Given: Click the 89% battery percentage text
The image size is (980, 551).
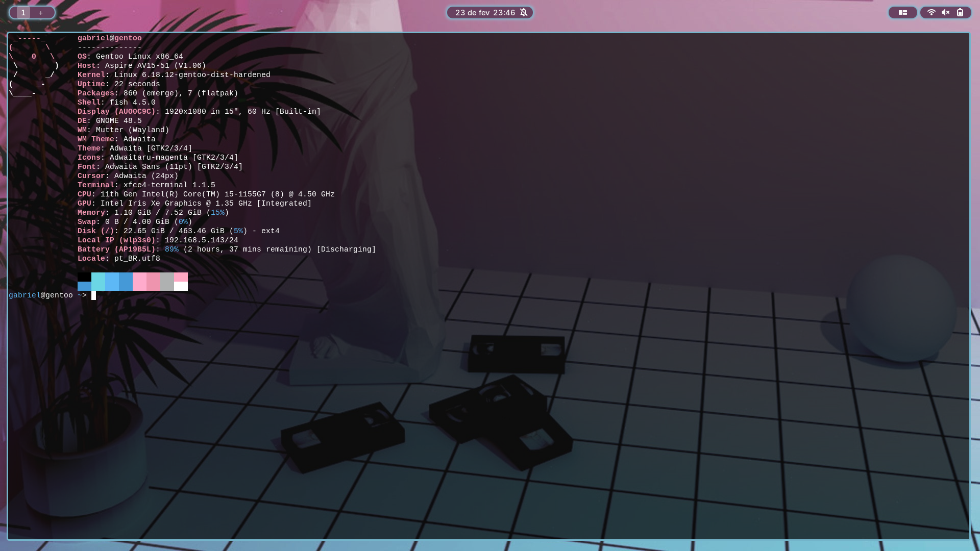Looking at the screenshot, I should [171, 249].
